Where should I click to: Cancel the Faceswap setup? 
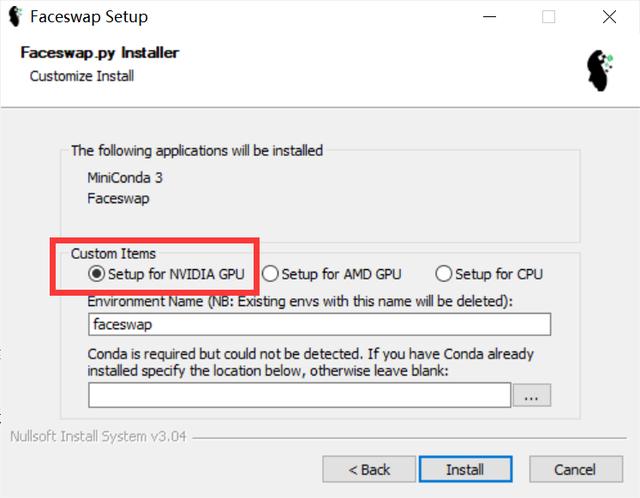pyautogui.click(x=574, y=469)
